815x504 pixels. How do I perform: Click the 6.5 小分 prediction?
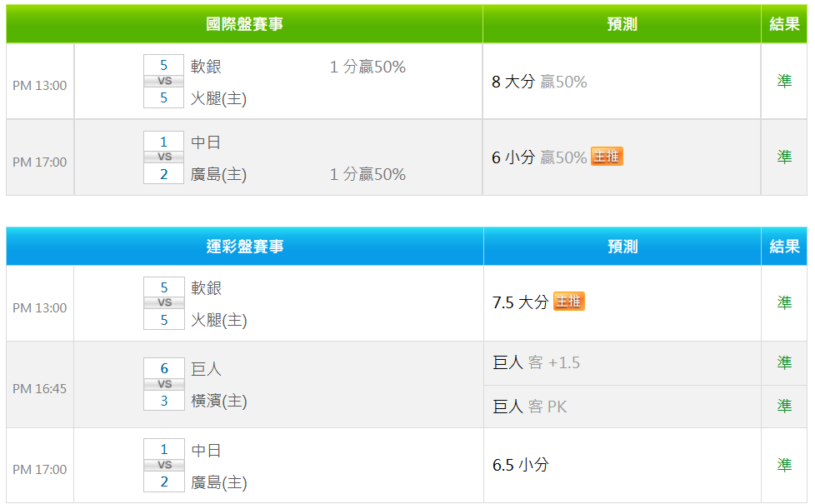point(520,465)
